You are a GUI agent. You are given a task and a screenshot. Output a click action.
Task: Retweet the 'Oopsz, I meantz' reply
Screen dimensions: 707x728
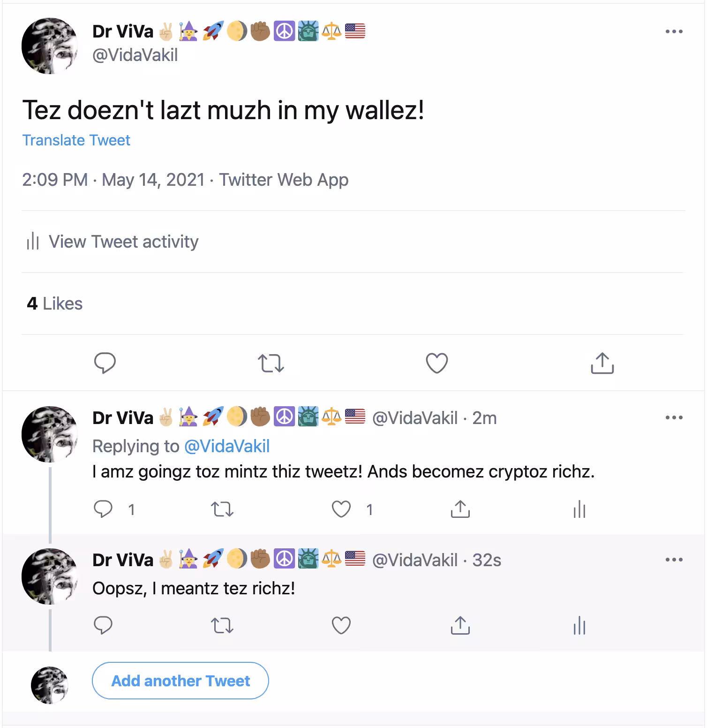tap(222, 625)
